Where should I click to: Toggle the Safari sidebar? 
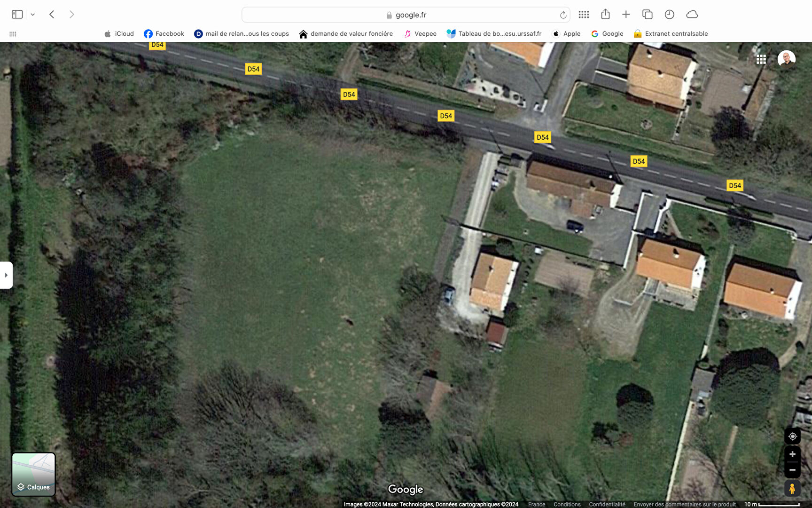18,14
